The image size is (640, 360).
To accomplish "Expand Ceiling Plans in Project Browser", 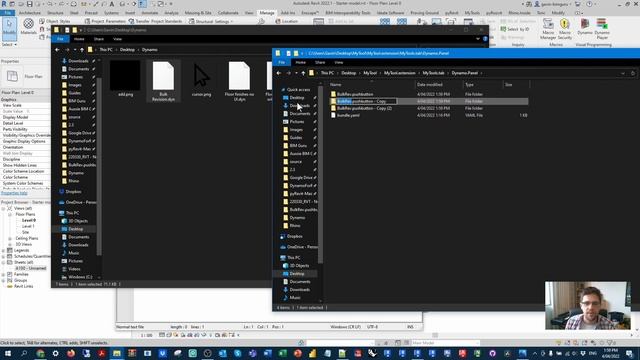I will 10,238.
